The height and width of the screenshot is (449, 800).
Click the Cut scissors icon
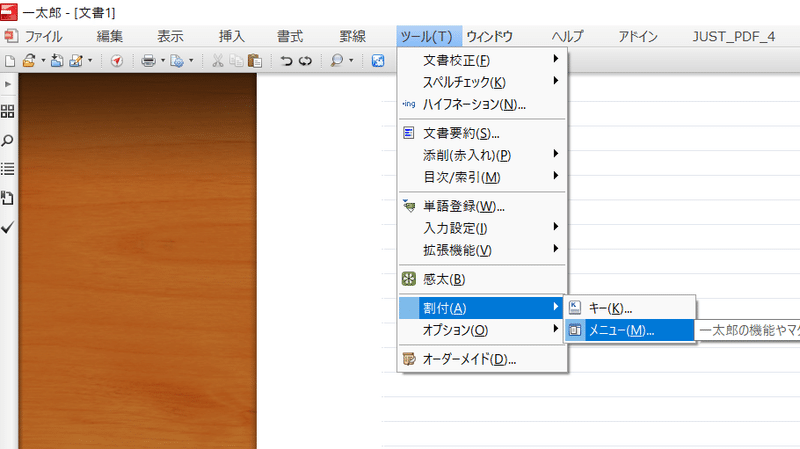coord(218,61)
